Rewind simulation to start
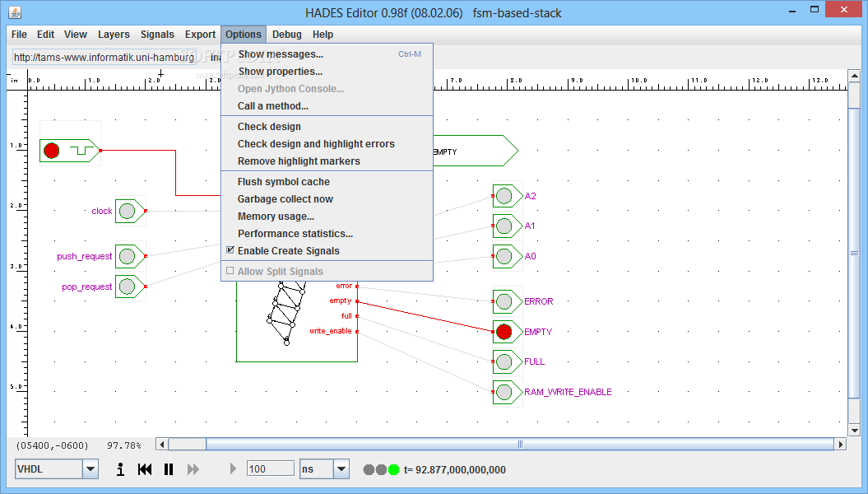 point(145,469)
